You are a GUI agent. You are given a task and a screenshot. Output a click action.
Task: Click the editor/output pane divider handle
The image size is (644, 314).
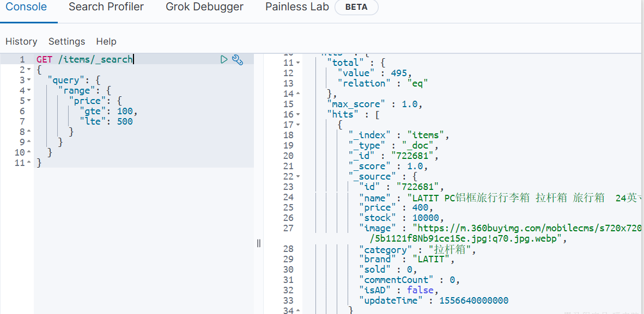(x=259, y=243)
